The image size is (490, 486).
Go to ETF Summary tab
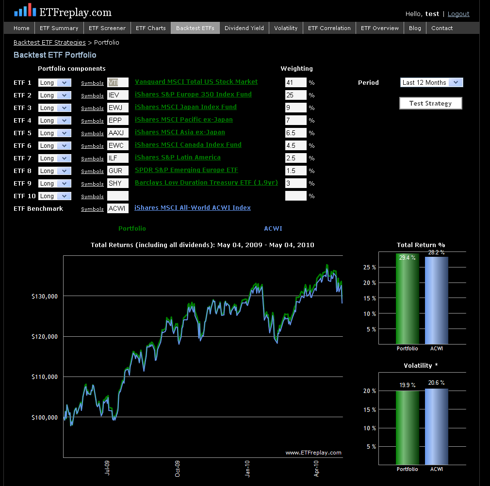tap(59, 28)
